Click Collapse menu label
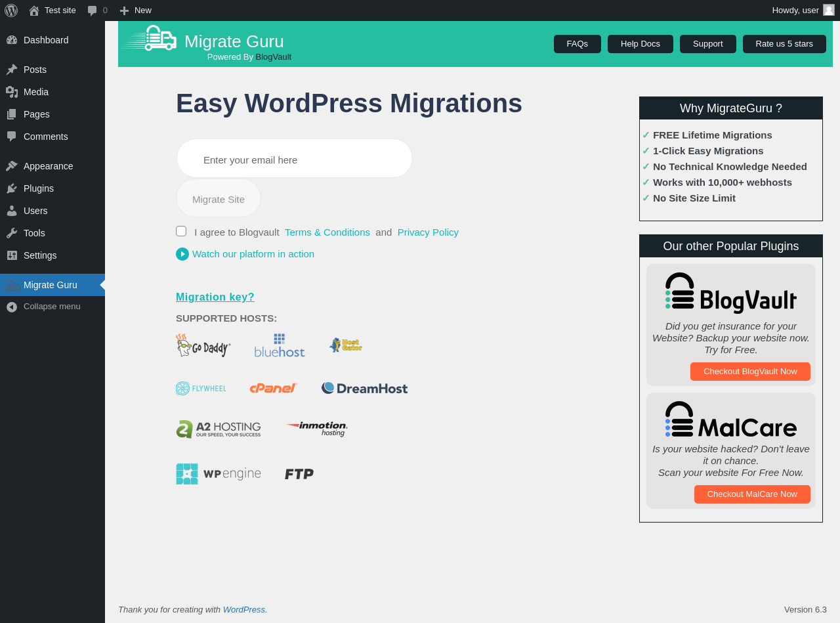The width and height of the screenshot is (840, 623). coord(52,307)
